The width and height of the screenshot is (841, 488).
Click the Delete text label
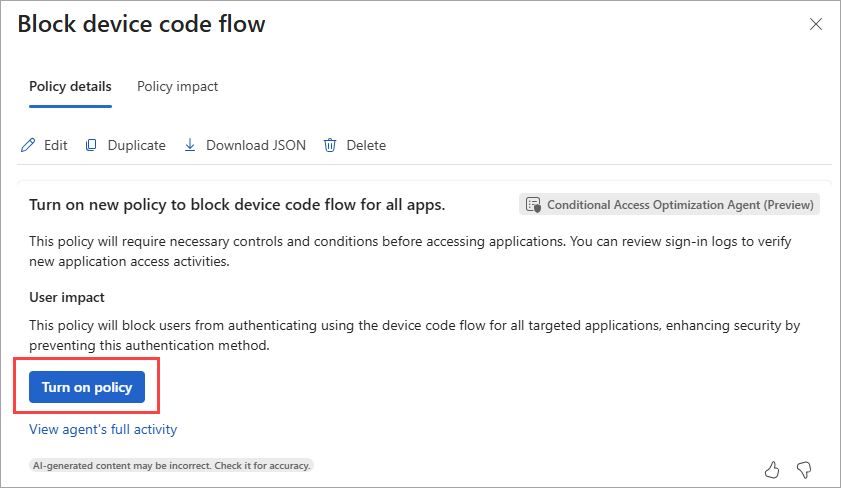(x=366, y=145)
